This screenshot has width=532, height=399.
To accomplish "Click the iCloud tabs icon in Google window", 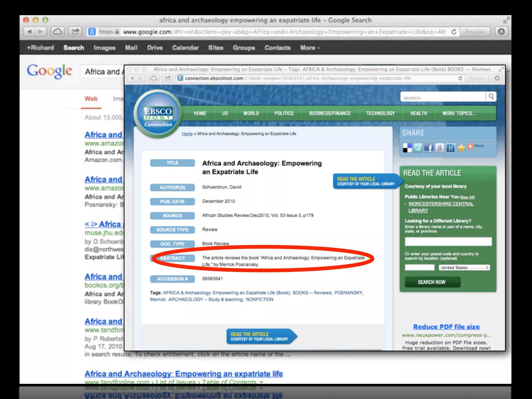I will tap(57, 32).
